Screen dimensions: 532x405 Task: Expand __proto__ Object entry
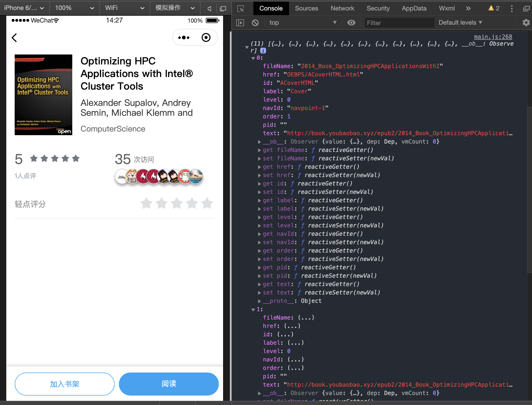click(259, 301)
